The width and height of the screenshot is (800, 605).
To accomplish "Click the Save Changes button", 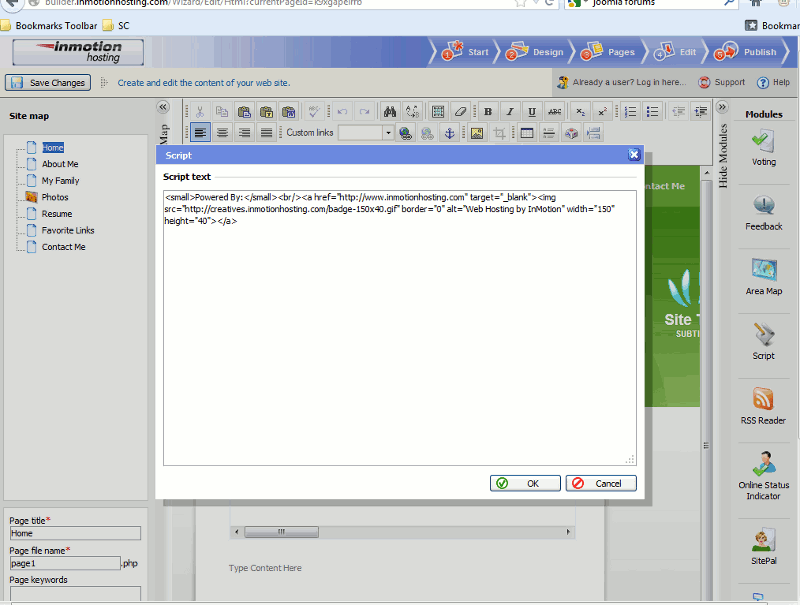I will 48,83.
